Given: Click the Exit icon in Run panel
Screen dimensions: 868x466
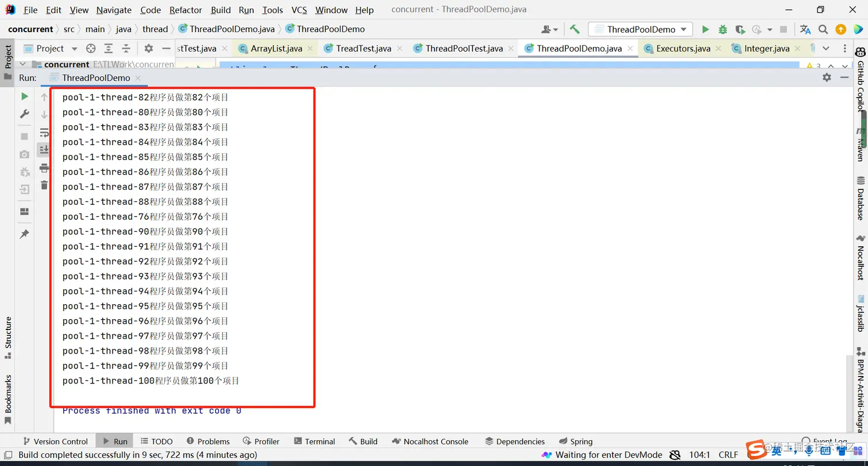Looking at the screenshot, I should (25, 189).
